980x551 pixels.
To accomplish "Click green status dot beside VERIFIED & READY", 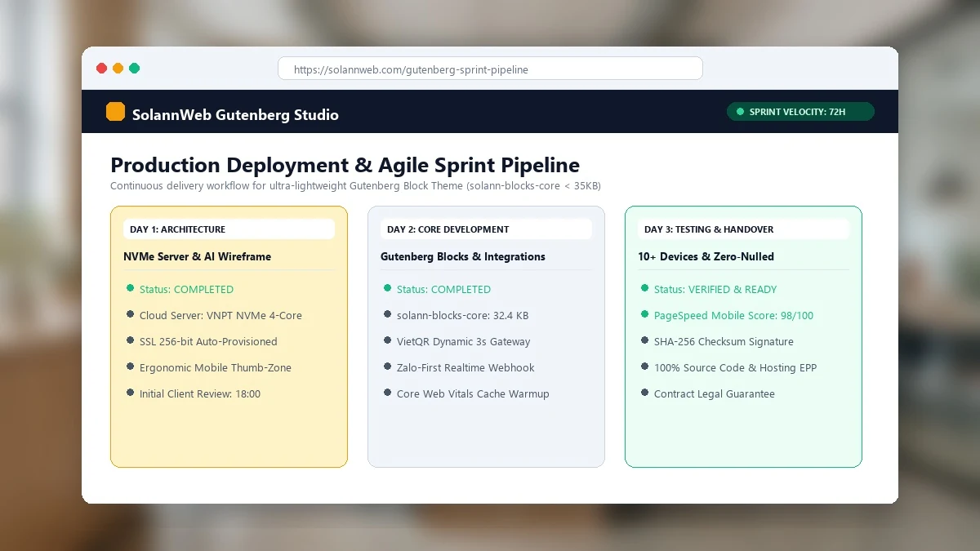I will pos(644,288).
